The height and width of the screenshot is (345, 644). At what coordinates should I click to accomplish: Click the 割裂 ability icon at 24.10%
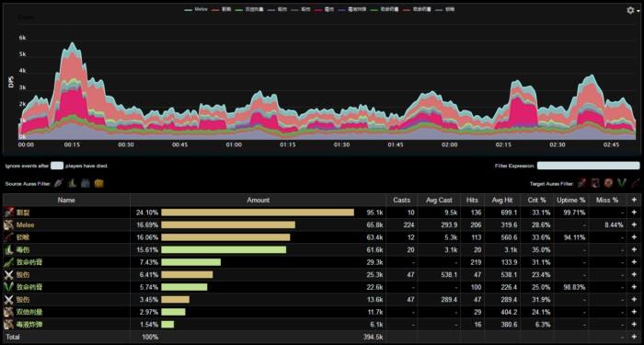[x=9, y=213]
